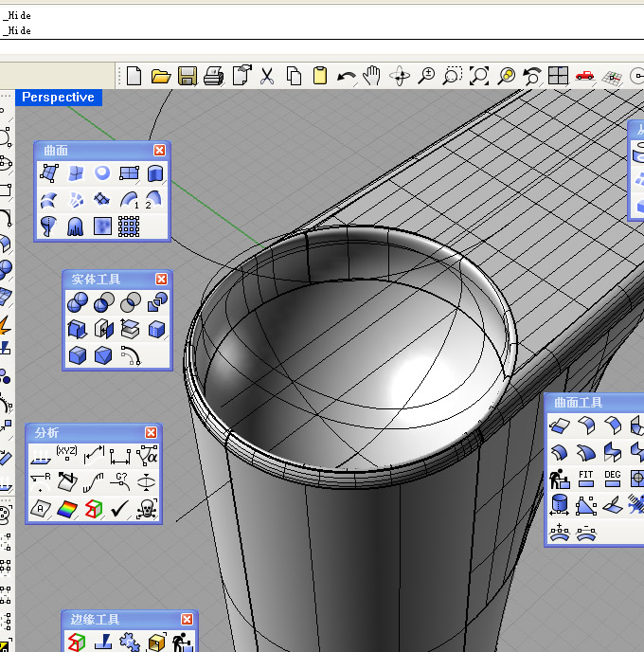Paste from clipboard icon in toolbar
This screenshot has width=644, height=652.
click(319, 76)
